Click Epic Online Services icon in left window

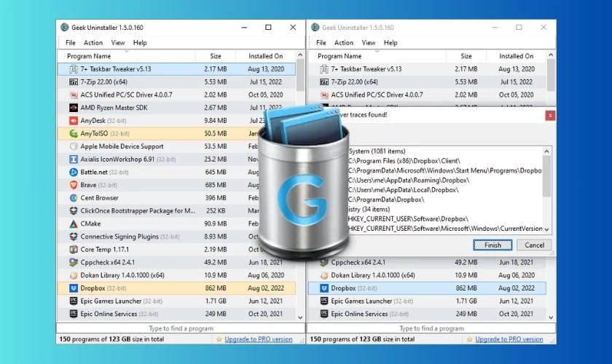(x=74, y=314)
